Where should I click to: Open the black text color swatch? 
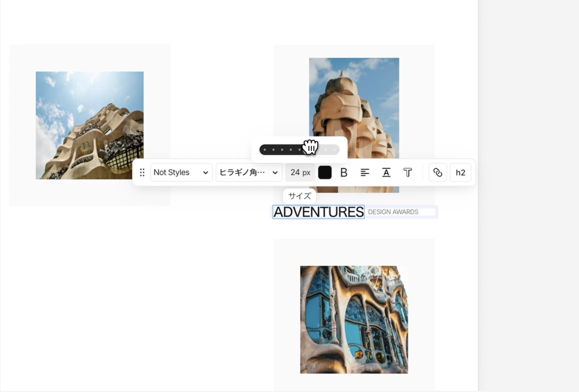click(325, 172)
